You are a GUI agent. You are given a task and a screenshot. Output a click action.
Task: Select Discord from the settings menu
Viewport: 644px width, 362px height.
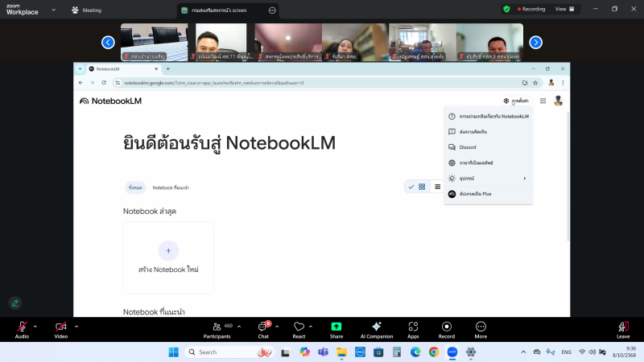point(468,147)
